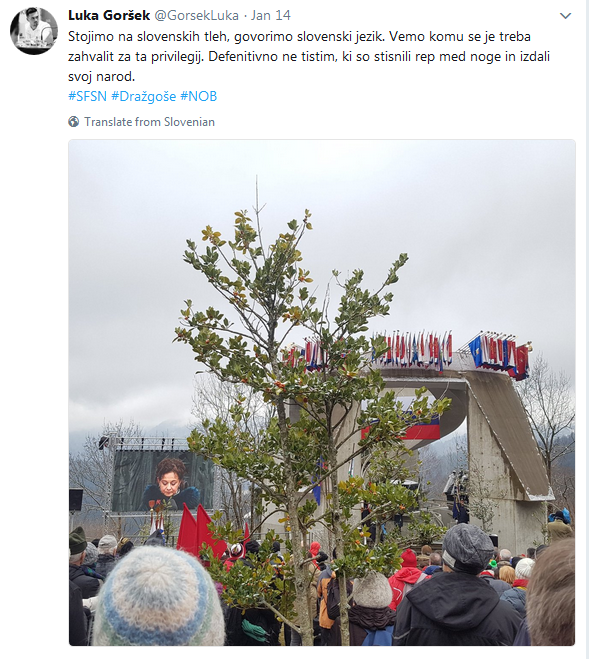589x659 pixels.
Task: Open Luka Goršek's profile avatar
Action: pyautogui.click(x=34, y=31)
